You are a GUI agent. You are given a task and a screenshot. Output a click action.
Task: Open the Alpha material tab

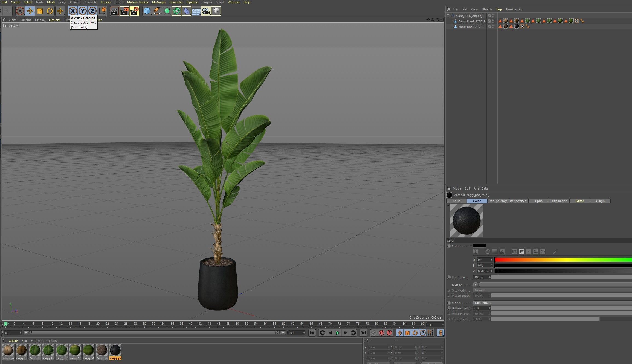pos(538,201)
